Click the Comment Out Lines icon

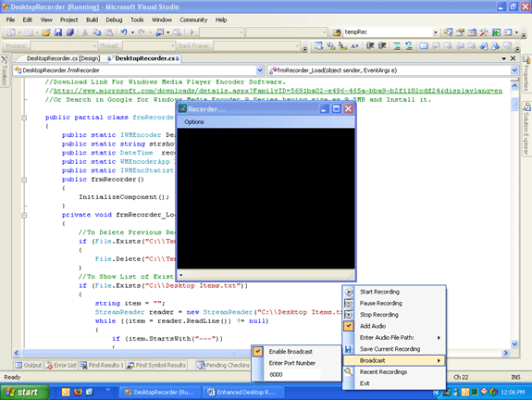pos(396,45)
